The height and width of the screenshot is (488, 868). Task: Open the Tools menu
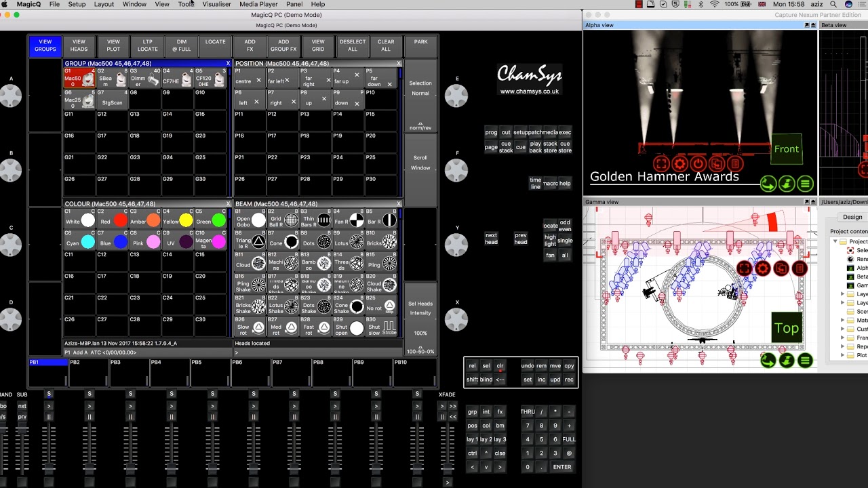(186, 4)
